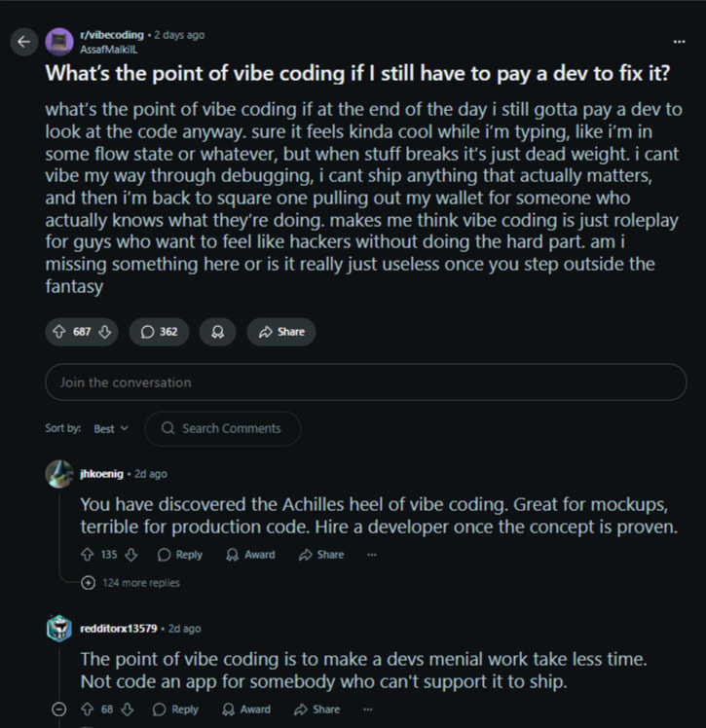Click the back arrow button

point(24,41)
